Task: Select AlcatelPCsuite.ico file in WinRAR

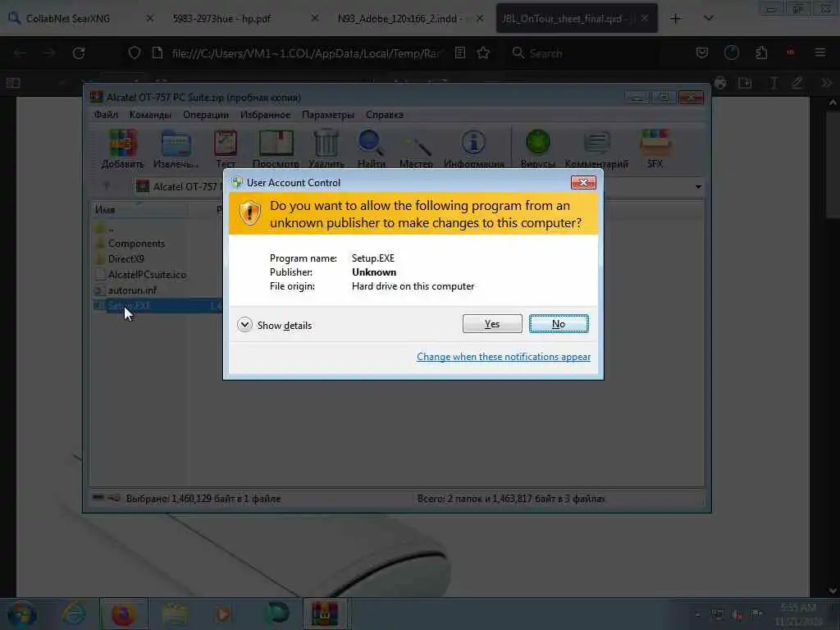Action: point(147,275)
